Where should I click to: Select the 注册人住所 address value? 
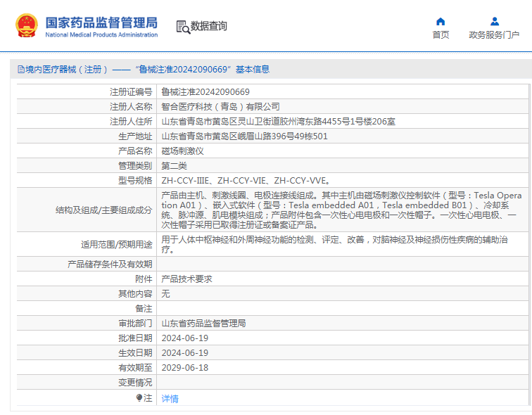pyautogui.click(x=278, y=122)
